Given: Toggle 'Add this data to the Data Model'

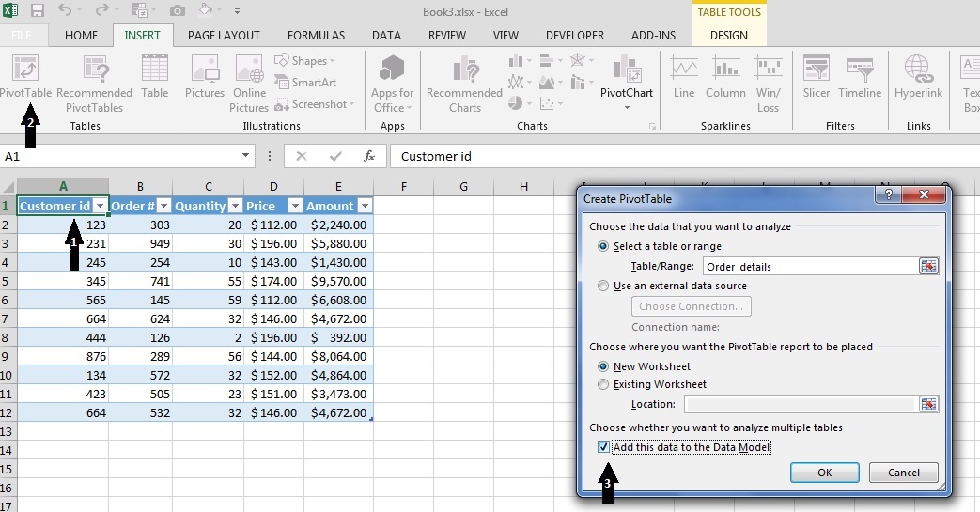Looking at the screenshot, I should coord(603,447).
